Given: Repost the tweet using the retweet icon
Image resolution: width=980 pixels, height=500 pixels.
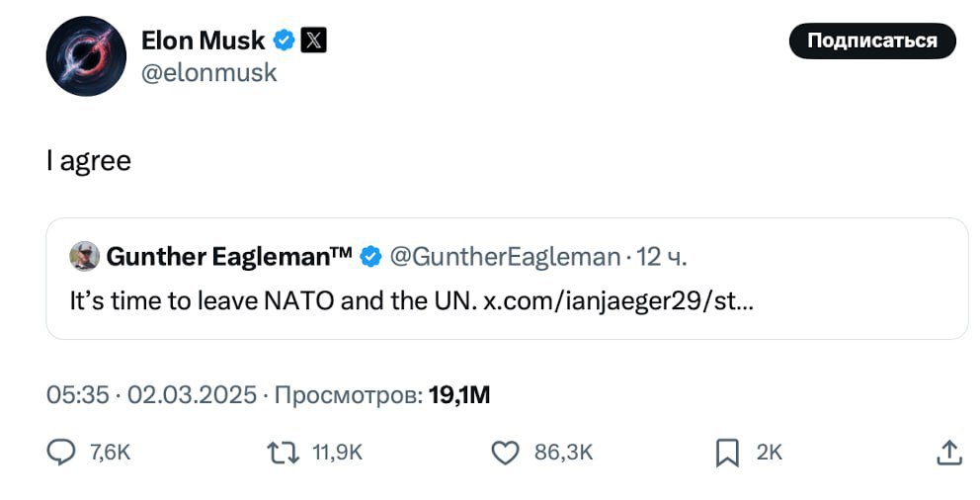Looking at the screenshot, I should (284, 453).
